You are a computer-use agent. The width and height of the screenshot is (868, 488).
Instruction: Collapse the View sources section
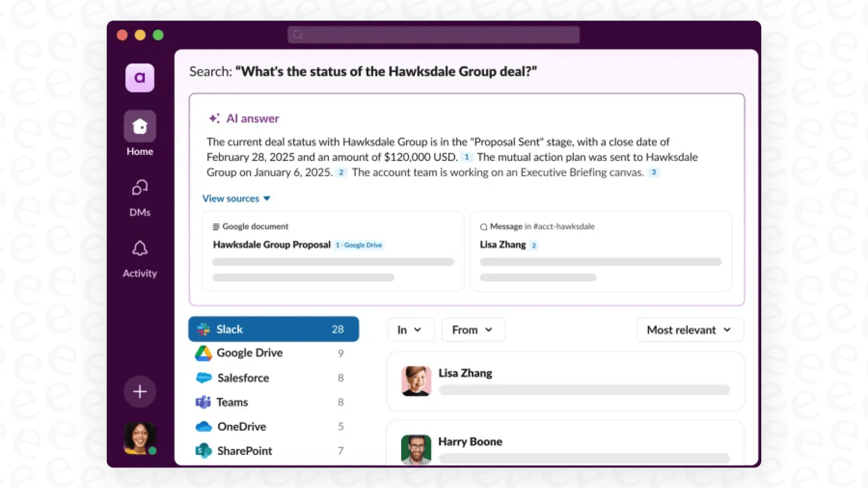[236, 198]
